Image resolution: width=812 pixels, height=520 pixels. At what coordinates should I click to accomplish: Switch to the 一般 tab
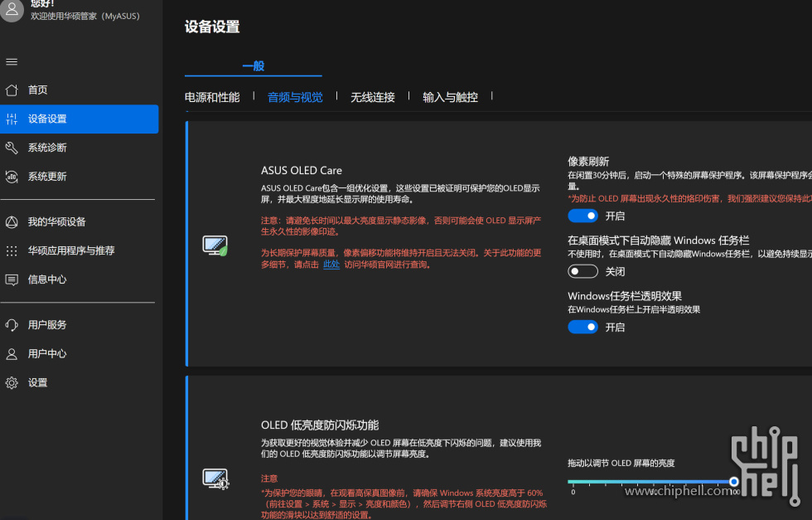pos(254,66)
